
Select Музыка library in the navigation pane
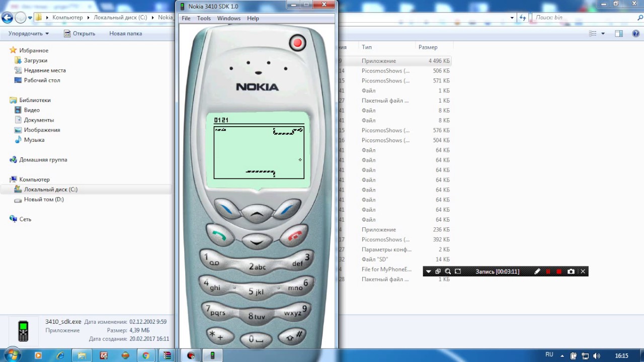[x=34, y=140]
